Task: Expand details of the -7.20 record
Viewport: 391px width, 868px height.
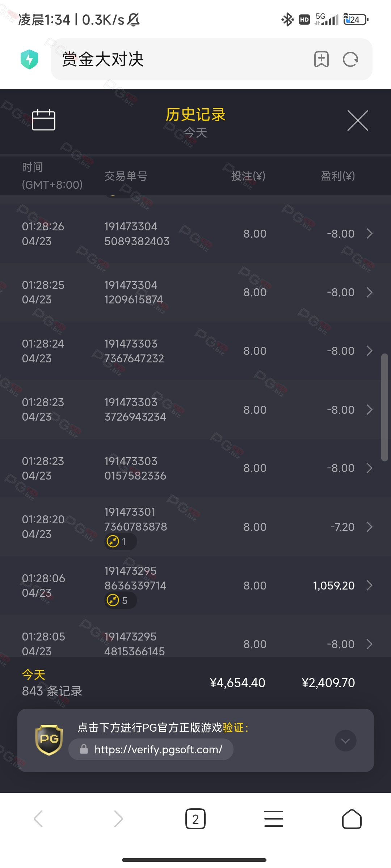Action: [x=369, y=527]
